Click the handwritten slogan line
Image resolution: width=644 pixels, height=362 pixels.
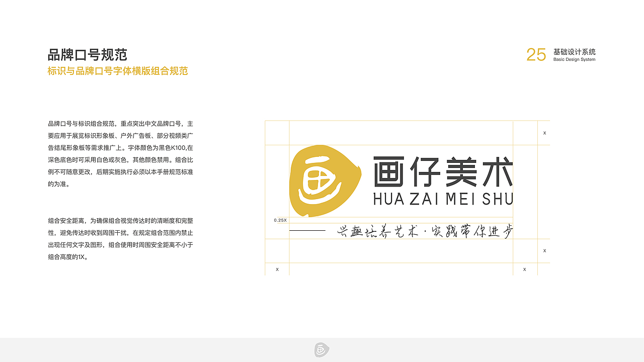point(425,231)
